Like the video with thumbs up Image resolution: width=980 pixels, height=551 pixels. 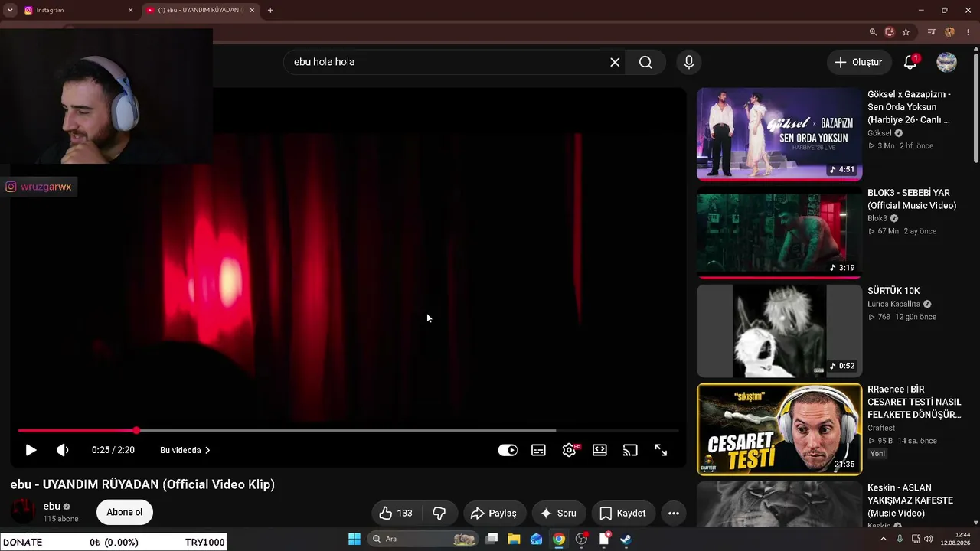[x=396, y=513]
